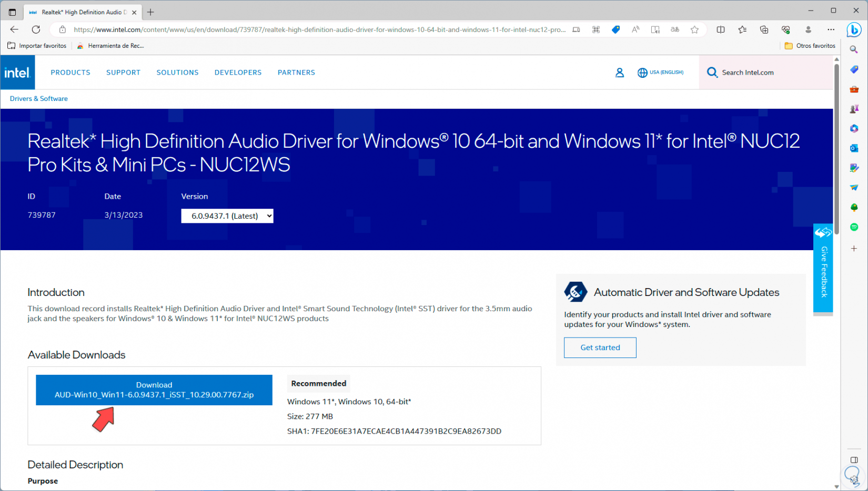
Task: Open the Support menu
Action: (x=124, y=73)
